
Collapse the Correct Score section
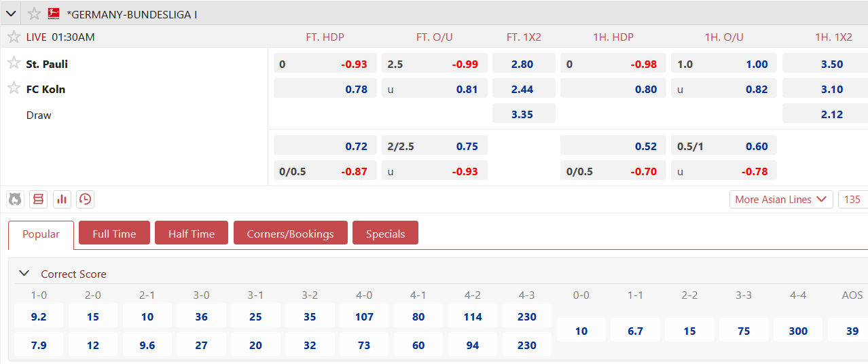tap(24, 273)
